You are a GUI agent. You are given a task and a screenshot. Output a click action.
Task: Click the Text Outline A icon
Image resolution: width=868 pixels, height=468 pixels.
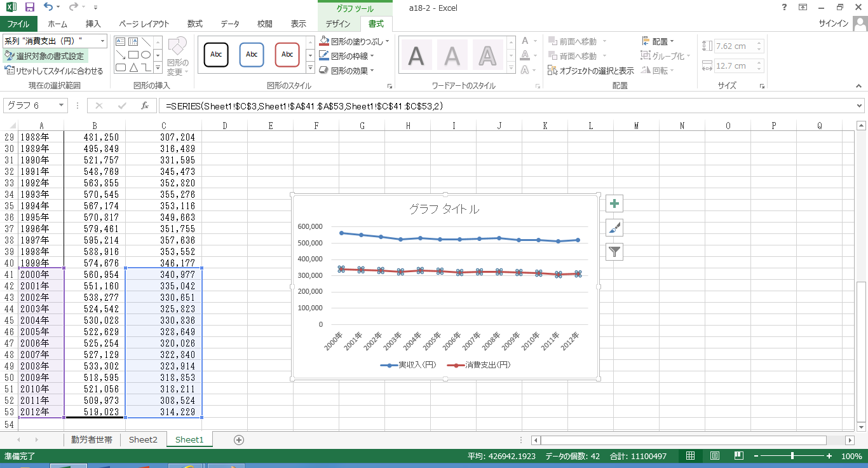pos(525,56)
